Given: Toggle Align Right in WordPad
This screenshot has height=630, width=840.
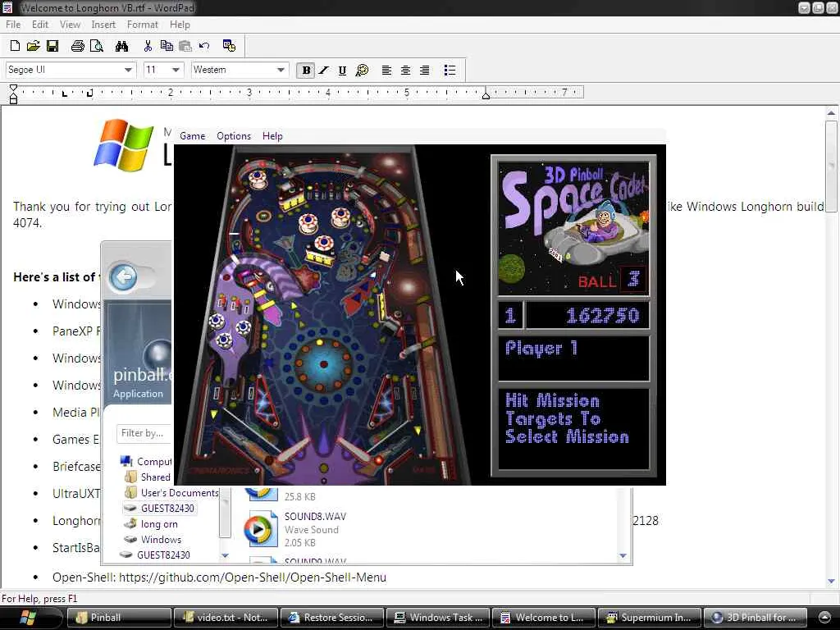Looking at the screenshot, I should point(424,71).
